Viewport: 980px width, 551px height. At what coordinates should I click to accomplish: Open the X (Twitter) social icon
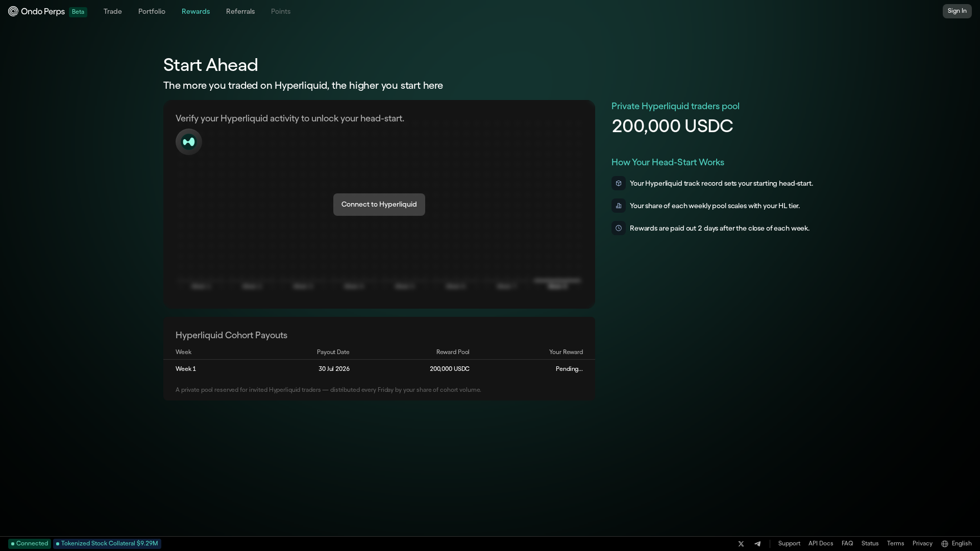coord(741,544)
